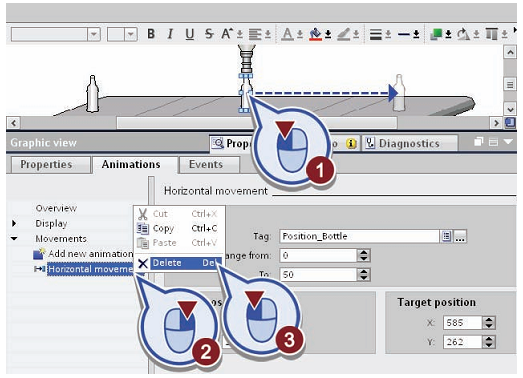Click the background fill color bucket
Screen dimensions: 523x378
[x=315, y=34]
